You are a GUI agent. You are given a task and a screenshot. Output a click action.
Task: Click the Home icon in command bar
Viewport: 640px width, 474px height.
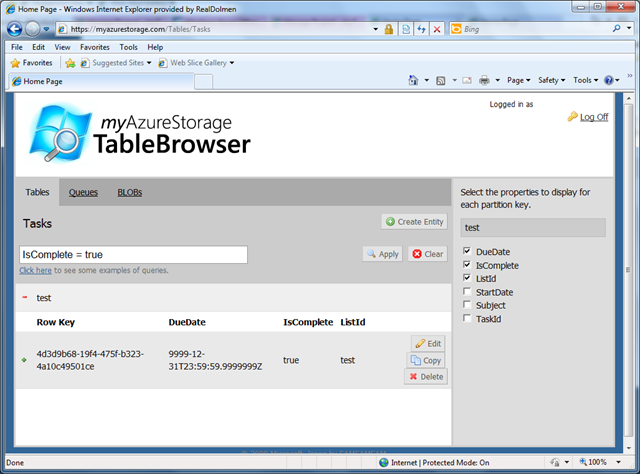tap(413, 80)
